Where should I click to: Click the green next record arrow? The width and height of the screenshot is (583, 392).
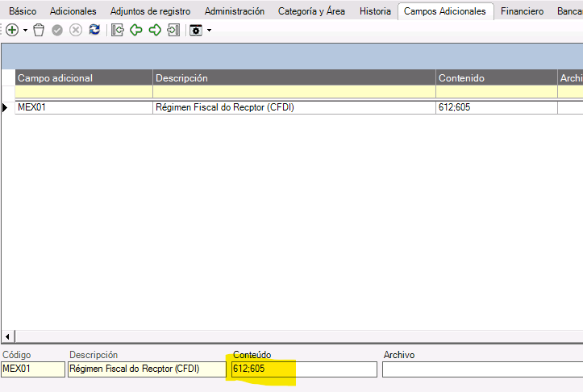click(x=155, y=30)
